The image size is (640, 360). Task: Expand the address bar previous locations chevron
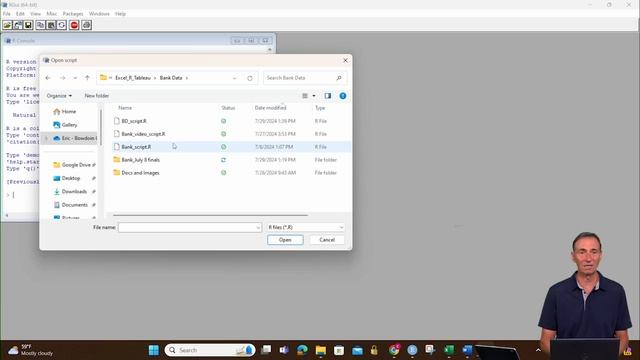[234, 78]
